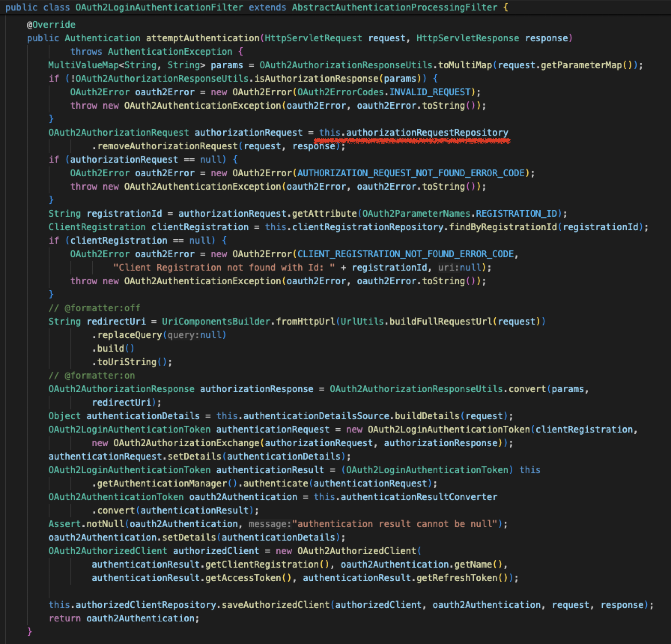Screen dimensions: 671x644
Task: Click the saveAuthorizedClient method call
Action: point(276,605)
